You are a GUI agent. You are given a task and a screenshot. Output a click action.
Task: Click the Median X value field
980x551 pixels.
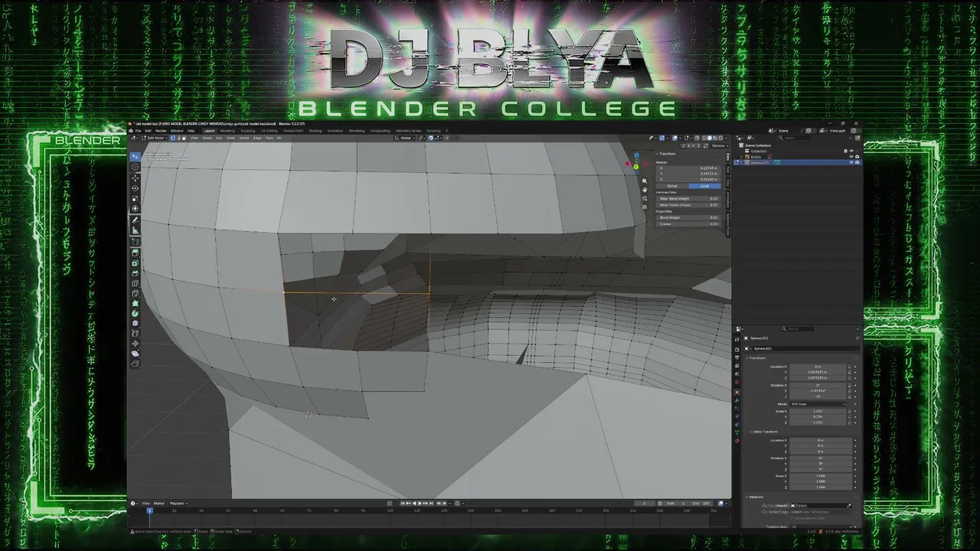click(688, 168)
